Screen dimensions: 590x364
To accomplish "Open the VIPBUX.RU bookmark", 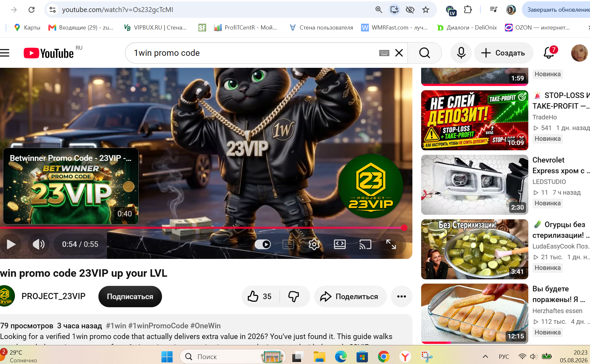I will pos(155,28).
